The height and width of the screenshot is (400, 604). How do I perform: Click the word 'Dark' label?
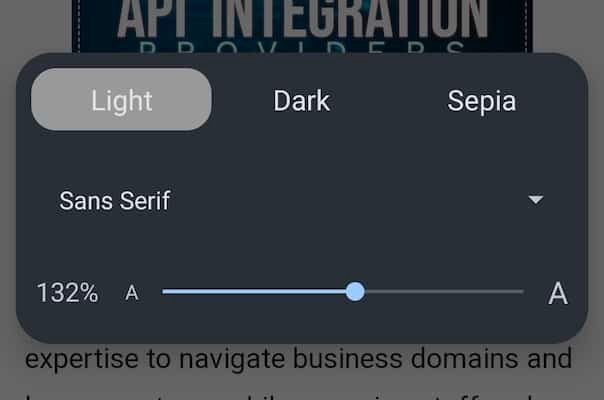tap(302, 101)
